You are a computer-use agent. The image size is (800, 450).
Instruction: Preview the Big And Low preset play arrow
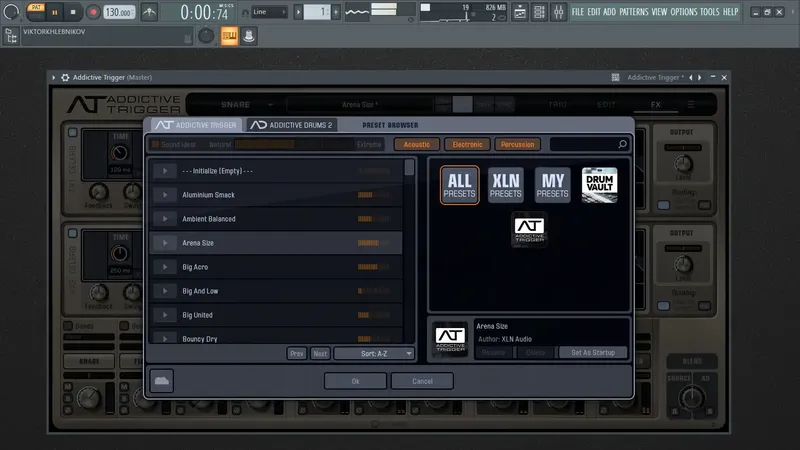(x=165, y=291)
